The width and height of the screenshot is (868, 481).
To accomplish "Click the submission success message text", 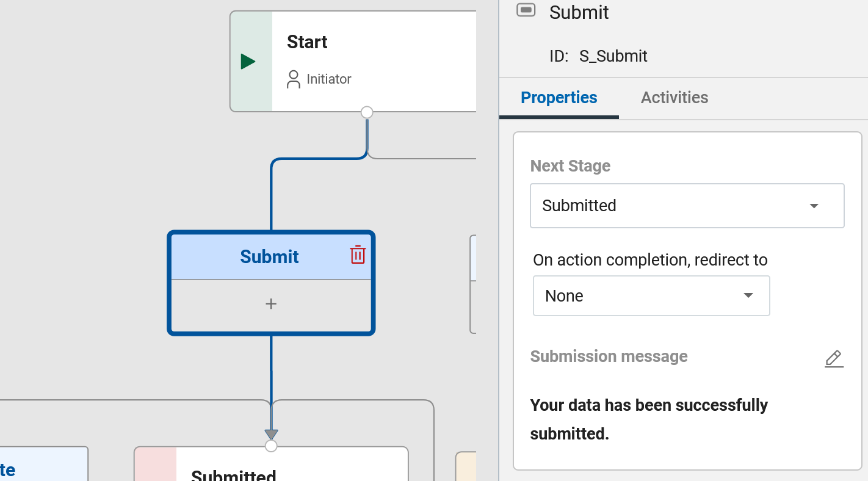I will click(649, 419).
